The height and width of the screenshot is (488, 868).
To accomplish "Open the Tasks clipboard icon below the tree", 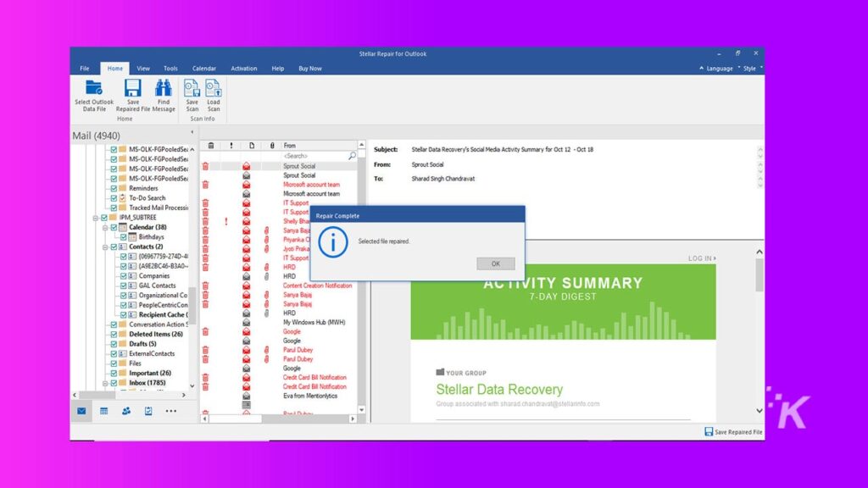I will click(x=148, y=411).
